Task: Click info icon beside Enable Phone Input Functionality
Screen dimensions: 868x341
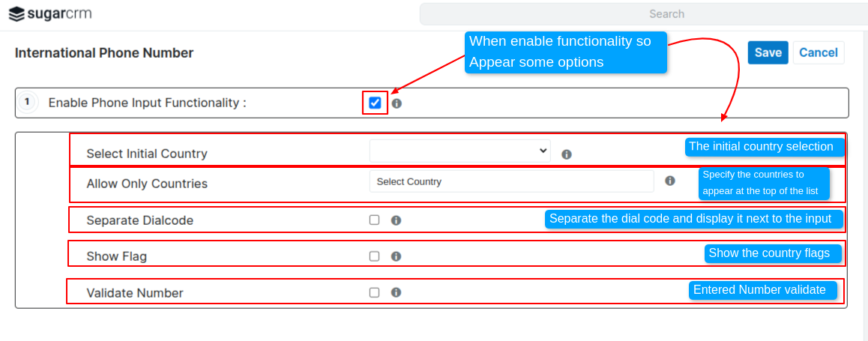Action: (397, 103)
